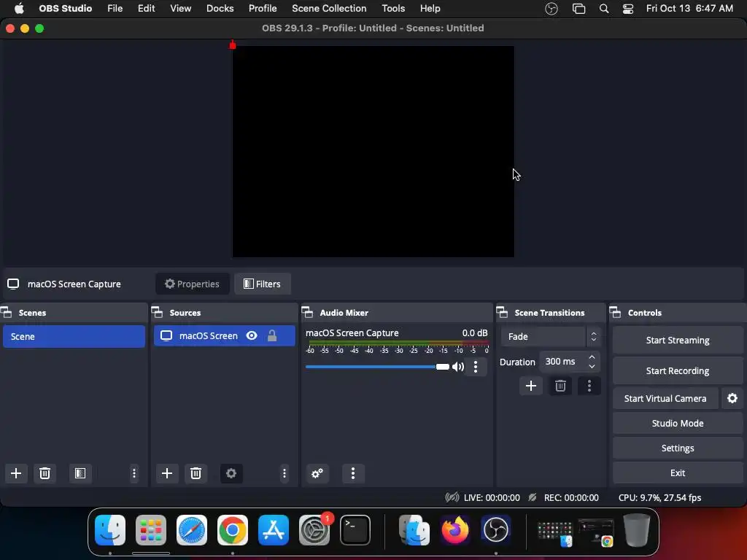The width and height of the screenshot is (747, 560).
Task: Click the REC: 00:00:00 status text
Action: click(571, 497)
